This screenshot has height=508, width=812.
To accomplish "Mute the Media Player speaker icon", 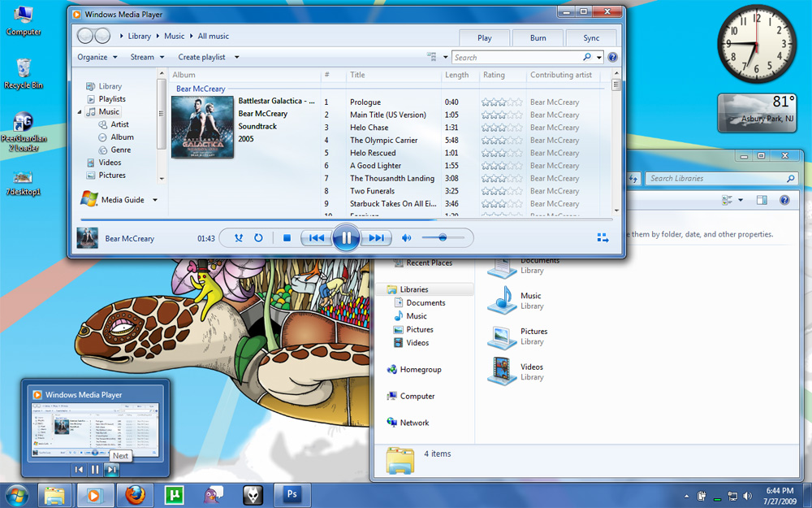I will pos(407,238).
